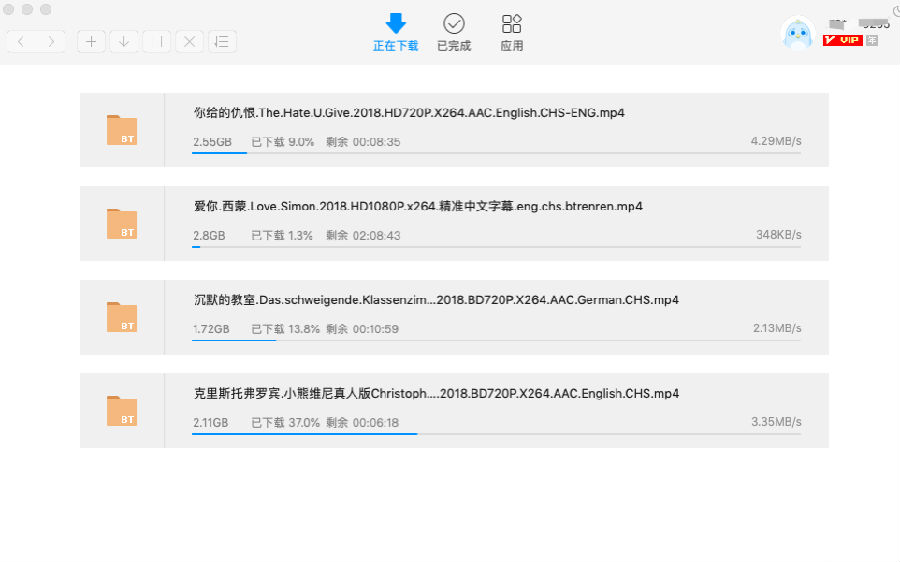
Task: Click the 已下载 13.8% status
Action: tap(285, 329)
